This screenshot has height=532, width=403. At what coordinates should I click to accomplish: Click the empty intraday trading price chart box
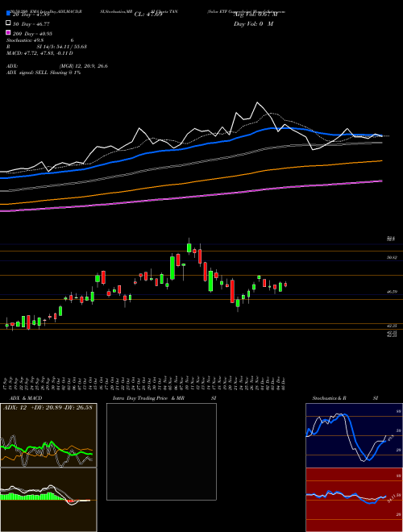point(161,451)
